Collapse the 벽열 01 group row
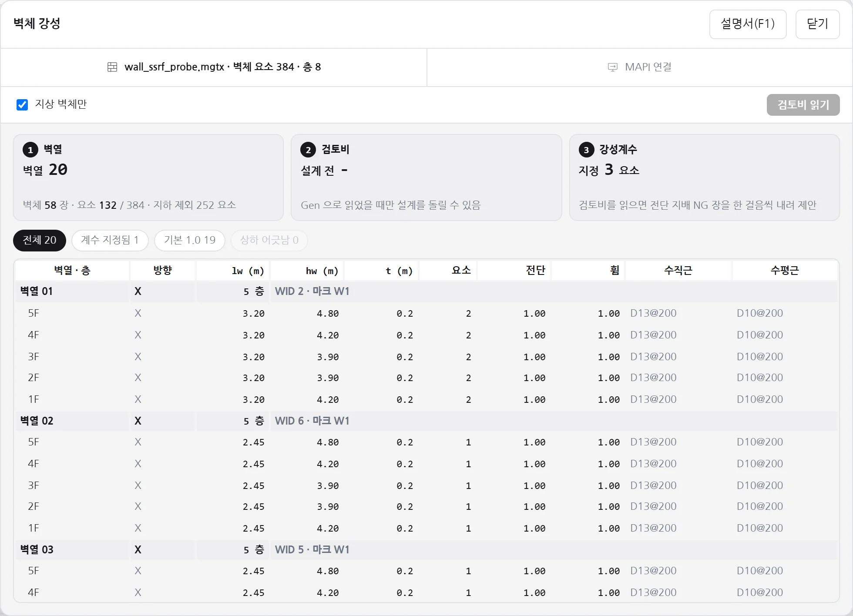 [x=426, y=291]
